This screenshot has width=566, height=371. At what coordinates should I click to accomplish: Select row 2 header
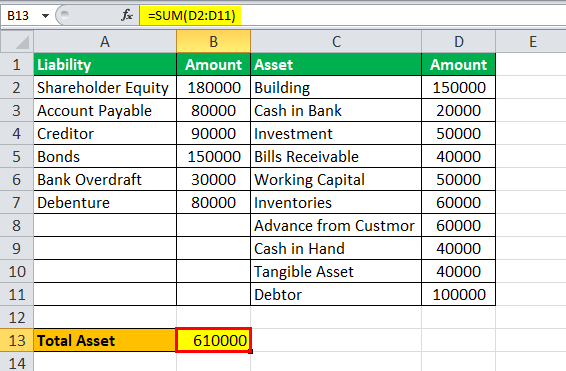click(x=17, y=88)
